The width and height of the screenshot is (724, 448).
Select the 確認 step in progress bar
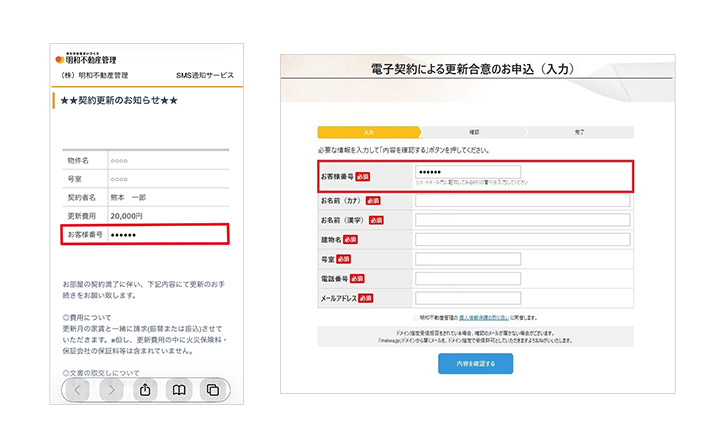474,132
